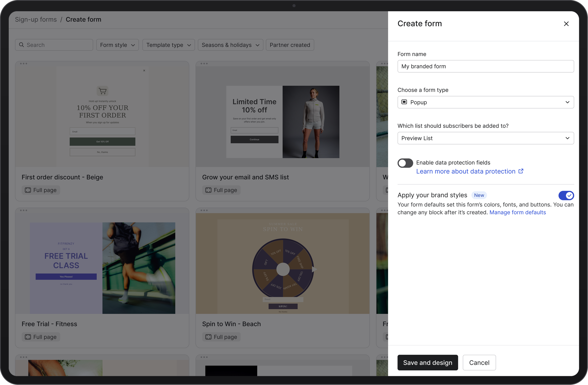Click three-dot handle on Free Trial - Fitness card
Image resolution: width=588 pixels, height=385 pixels.
pyautogui.click(x=24, y=210)
